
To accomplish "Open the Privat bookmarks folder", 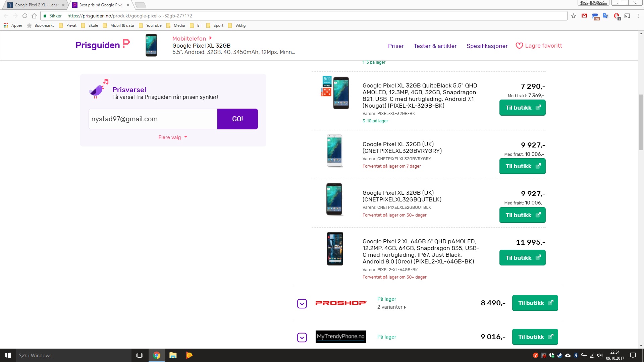I will [x=68, y=25].
